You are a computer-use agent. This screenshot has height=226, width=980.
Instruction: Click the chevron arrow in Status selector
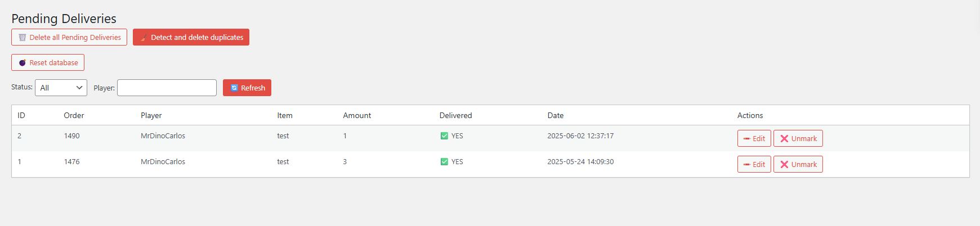click(x=79, y=88)
